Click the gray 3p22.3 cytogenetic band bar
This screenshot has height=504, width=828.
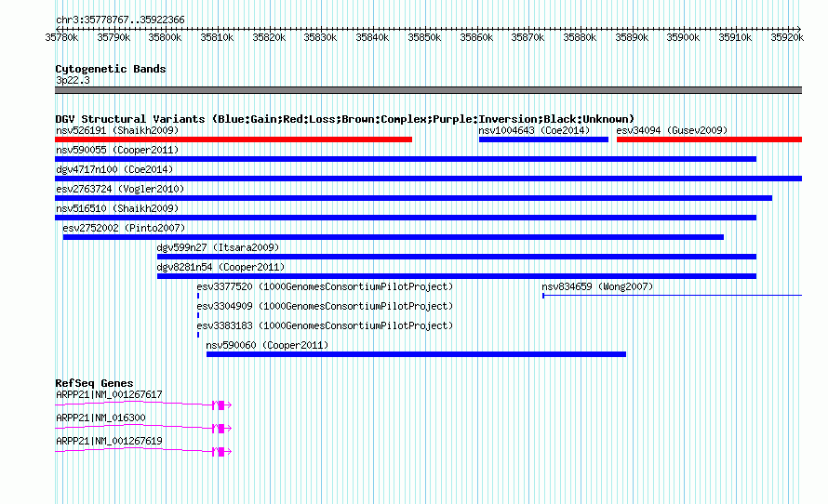pyautogui.click(x=428, y=90)
